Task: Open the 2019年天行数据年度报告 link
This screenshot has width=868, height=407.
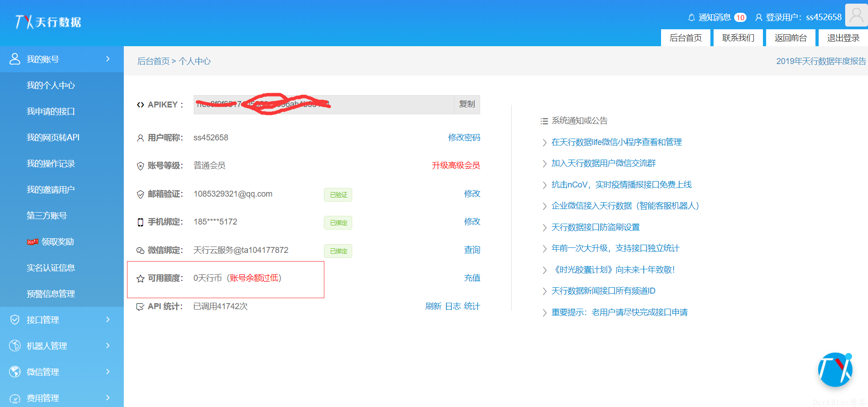Action: [821, 61]
